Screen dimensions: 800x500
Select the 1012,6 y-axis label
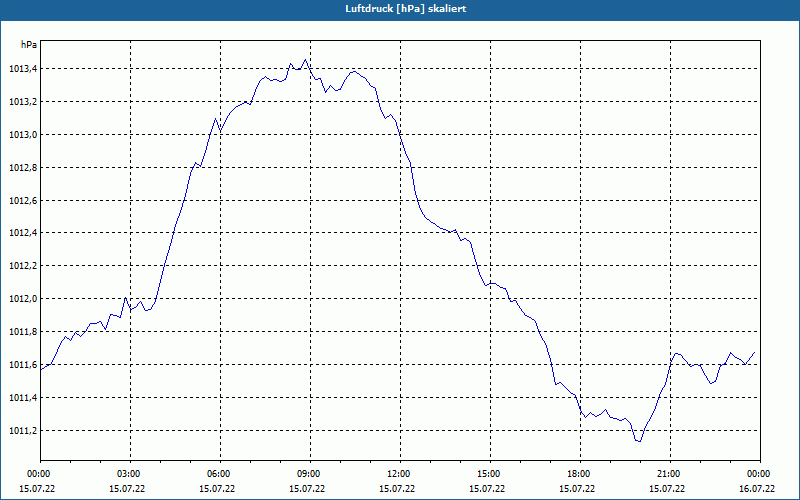coord(23,201)
